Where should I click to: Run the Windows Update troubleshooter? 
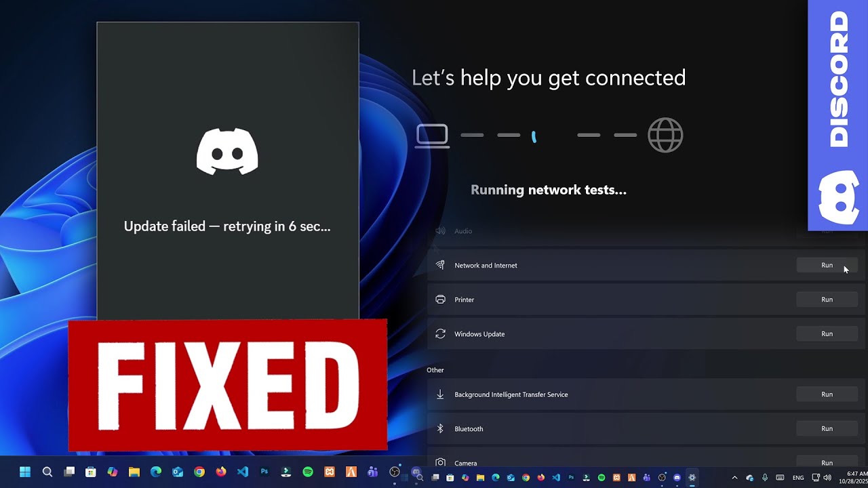pos(827,333)
